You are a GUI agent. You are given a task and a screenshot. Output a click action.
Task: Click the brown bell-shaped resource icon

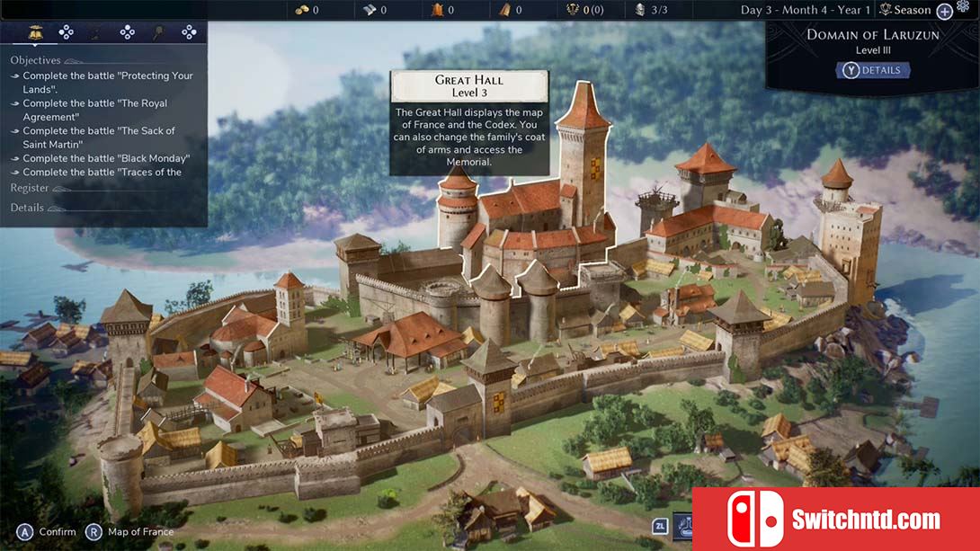pos(505,10)
